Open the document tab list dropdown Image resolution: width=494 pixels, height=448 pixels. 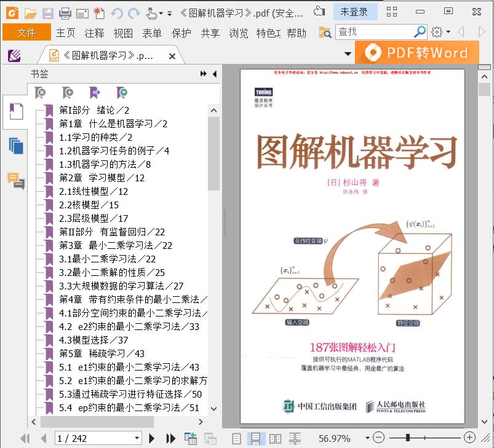[x=348, y=54]
